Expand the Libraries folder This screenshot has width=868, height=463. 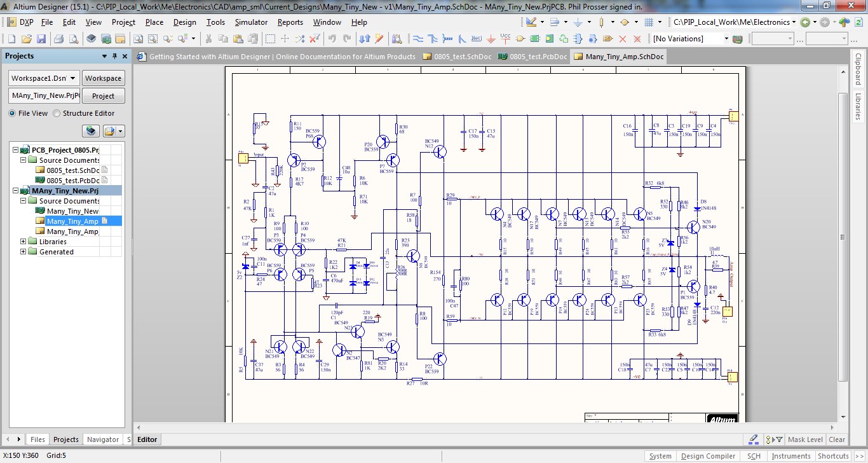pyautogui.click(x=24, y=242)
